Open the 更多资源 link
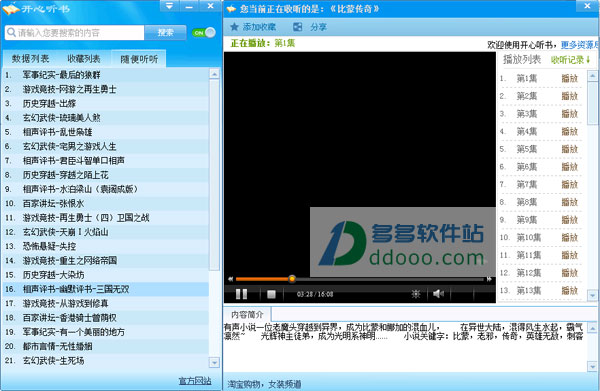Screen dimensions: 600x391 [x=580, y=45]
